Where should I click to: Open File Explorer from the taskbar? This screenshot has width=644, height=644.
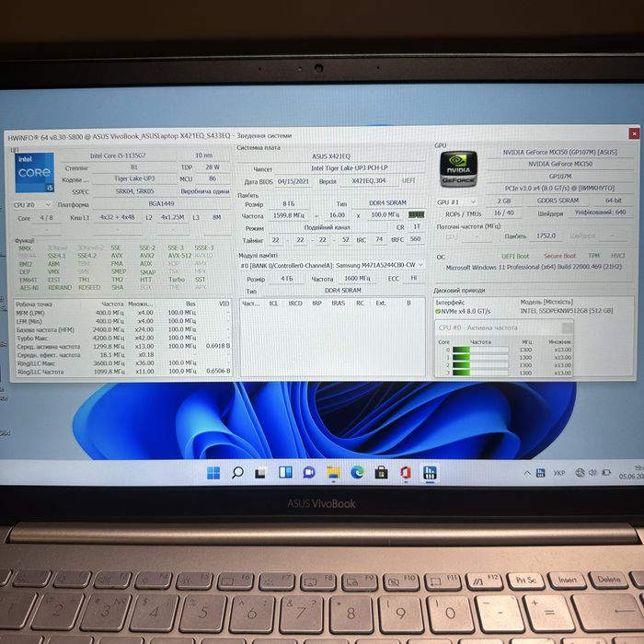coord(333,473)
